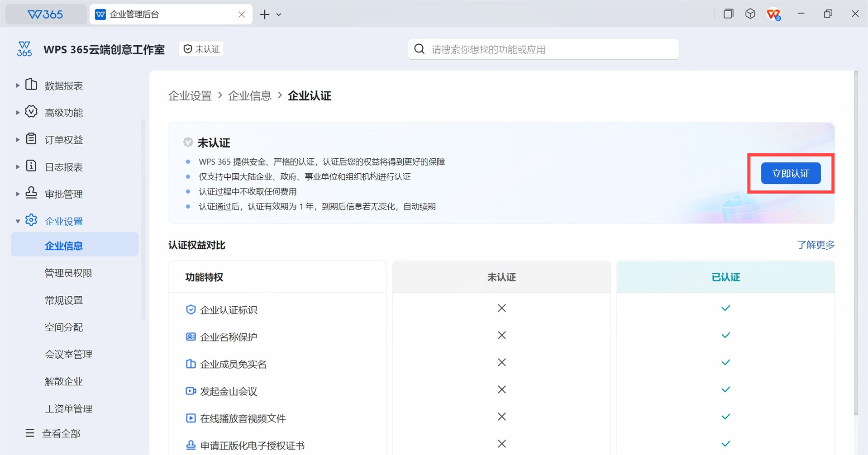Select 常规设置 in the sidebar

[64, 300]
